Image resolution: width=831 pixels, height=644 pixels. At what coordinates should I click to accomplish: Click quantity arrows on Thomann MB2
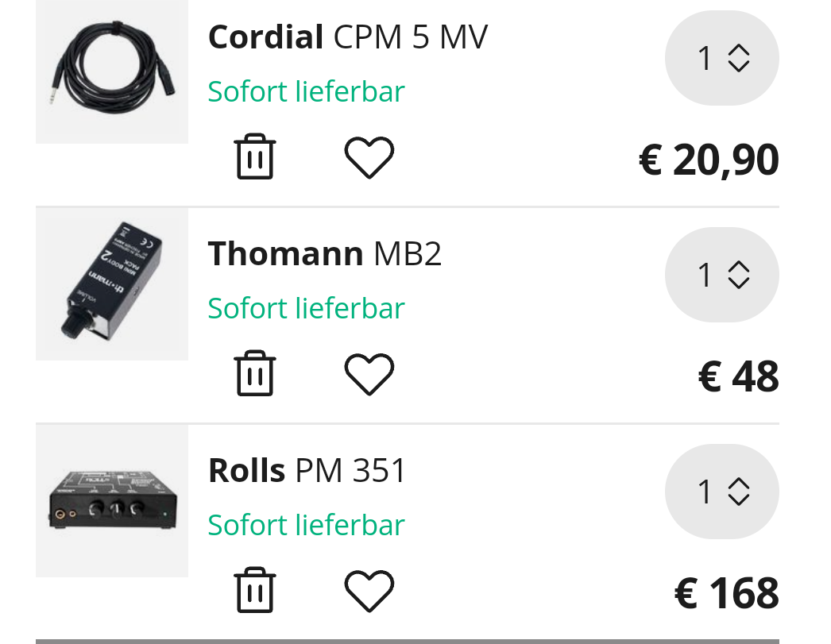click(739, 275)
